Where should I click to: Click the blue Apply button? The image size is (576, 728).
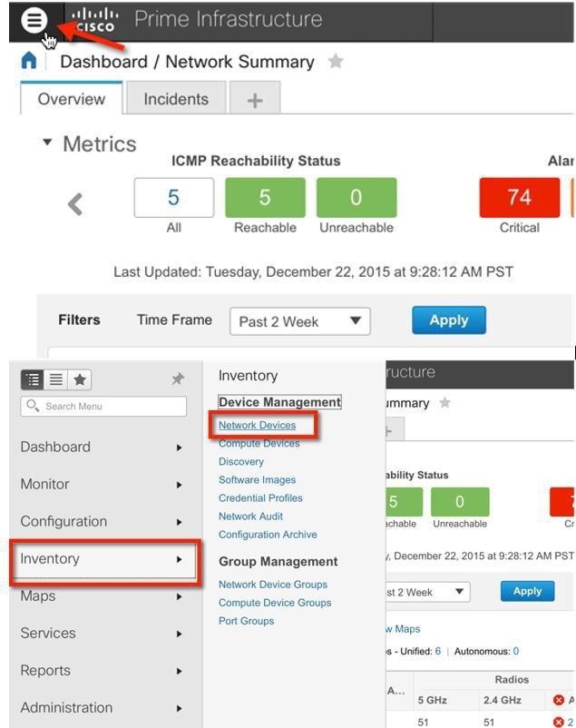tap(449, 320)
